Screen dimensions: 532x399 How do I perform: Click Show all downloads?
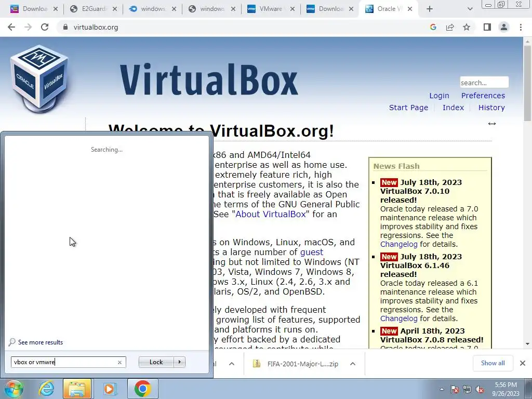coord(493,363)
